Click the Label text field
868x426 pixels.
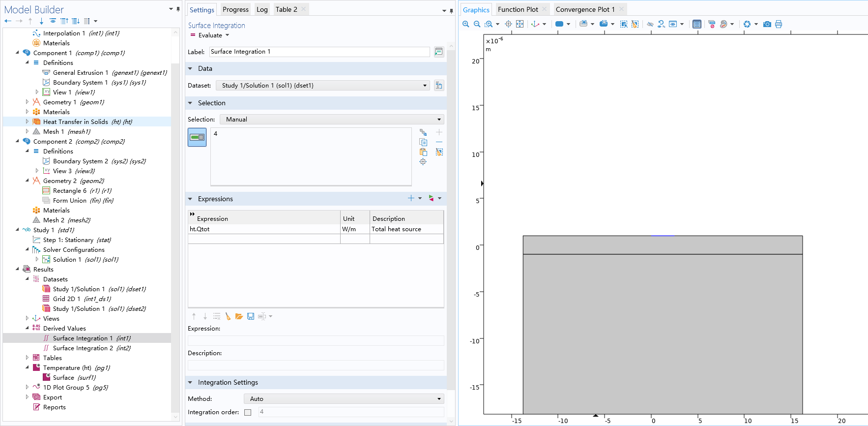(319, 52)
